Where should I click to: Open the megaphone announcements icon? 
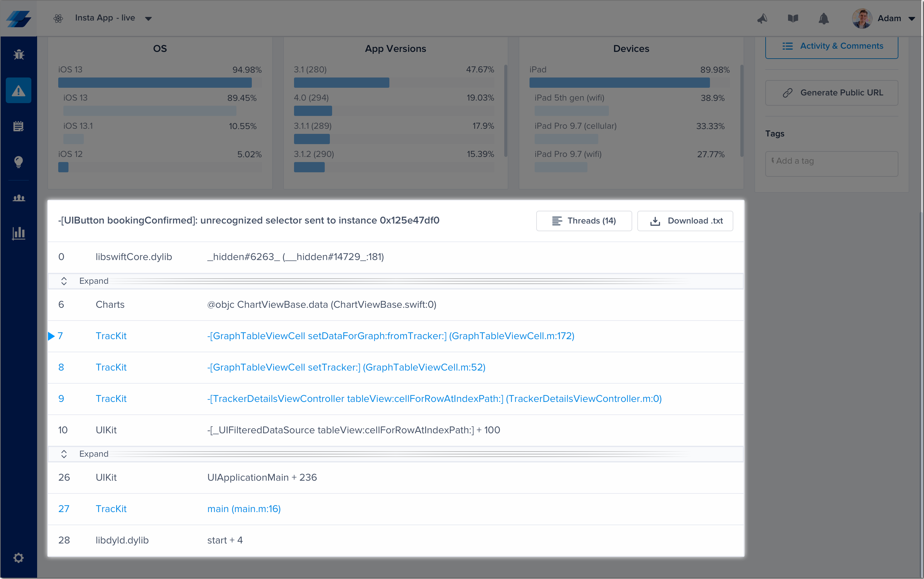(x=762, y=18)
